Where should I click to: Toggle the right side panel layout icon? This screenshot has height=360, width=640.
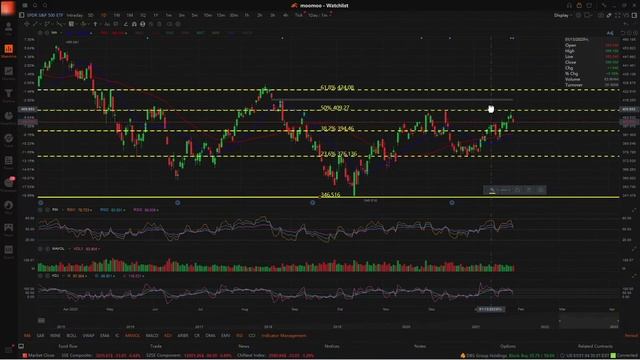click(x=634, y=15)
